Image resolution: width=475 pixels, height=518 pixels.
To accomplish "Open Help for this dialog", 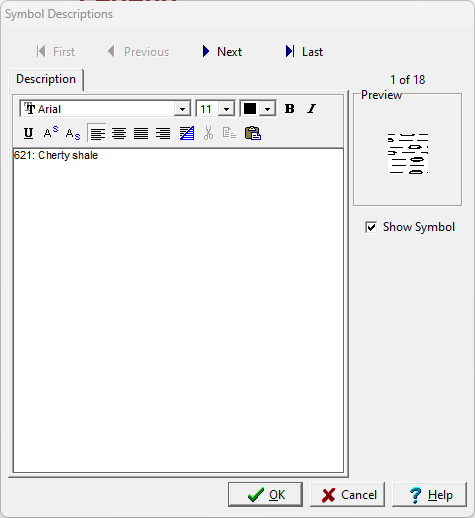I will point(429,495).
